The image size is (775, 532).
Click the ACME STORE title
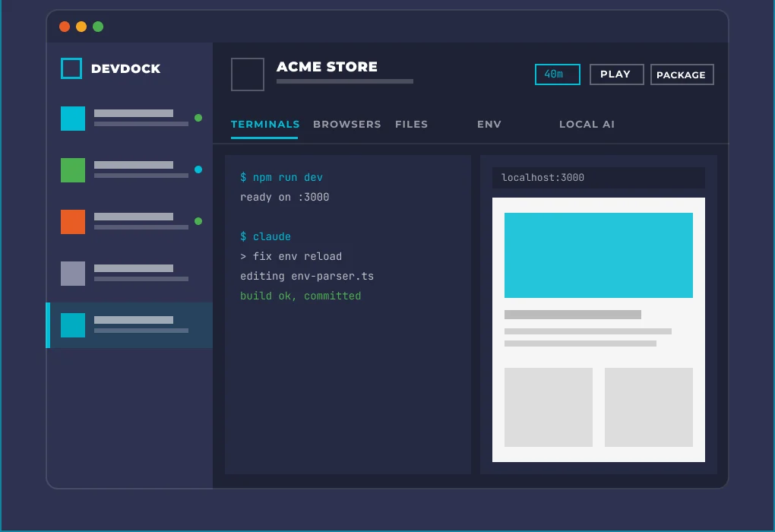click(x=327, y=67)
